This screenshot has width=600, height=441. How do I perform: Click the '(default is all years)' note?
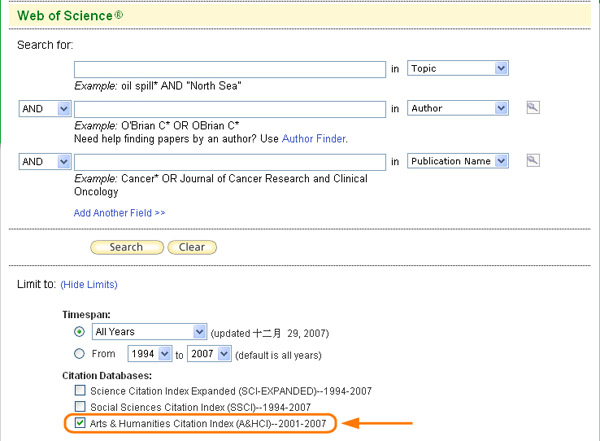(278, 355)
